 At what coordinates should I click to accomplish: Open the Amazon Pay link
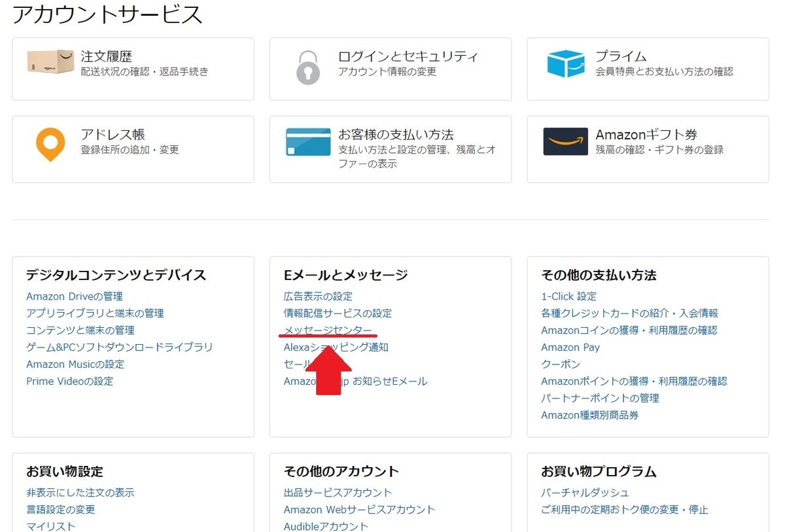[570, 347]
